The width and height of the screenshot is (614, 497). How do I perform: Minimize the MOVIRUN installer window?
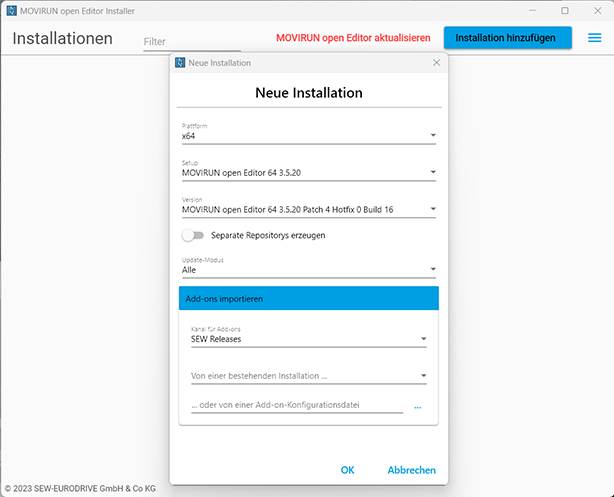pos(528,10)
